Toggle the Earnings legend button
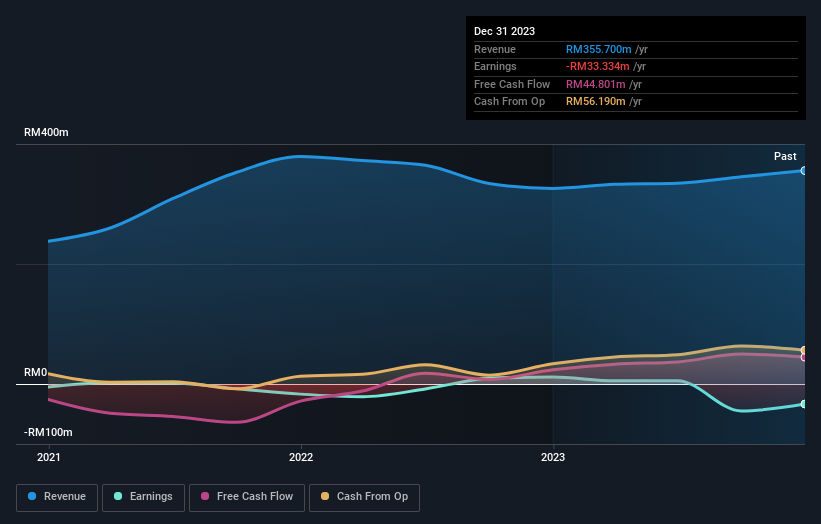The width and height of the screenshot is (821, 524). tap(143, 497)
